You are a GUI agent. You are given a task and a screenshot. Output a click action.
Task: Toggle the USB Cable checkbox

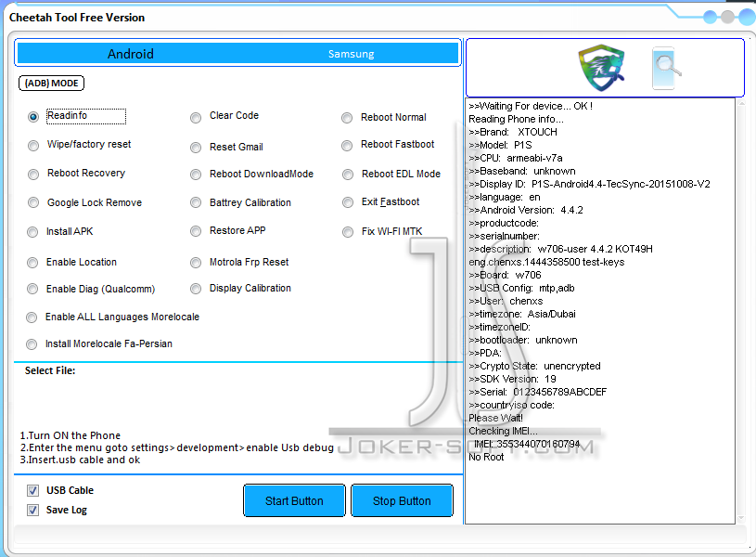(32, 491)
